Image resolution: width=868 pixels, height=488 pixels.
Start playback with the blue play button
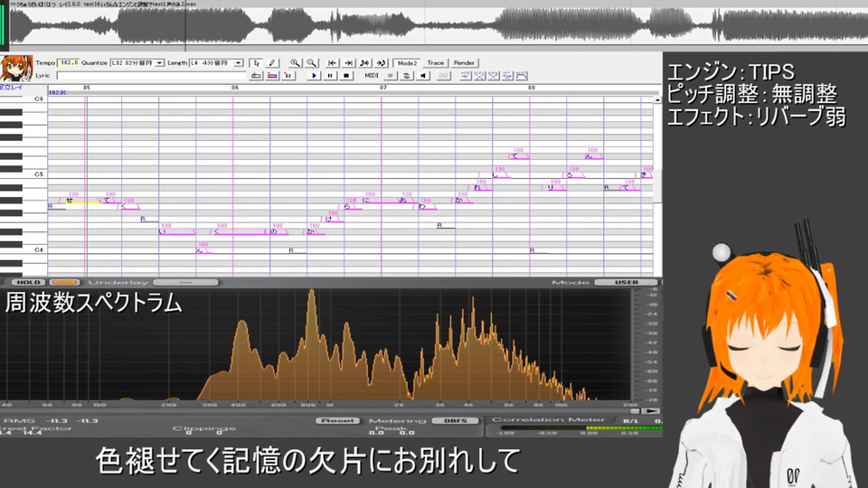pyautogui.click(x=314, y=76)
